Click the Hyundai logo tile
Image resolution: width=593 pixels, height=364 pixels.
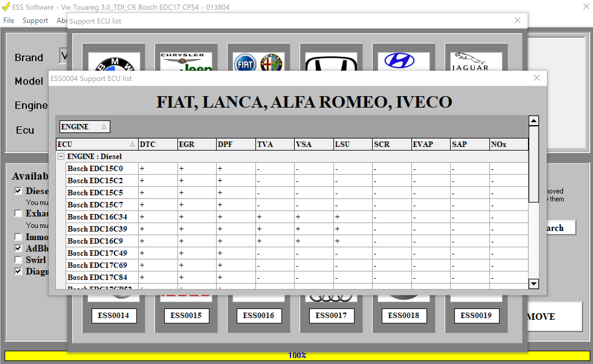click(400, 61)
